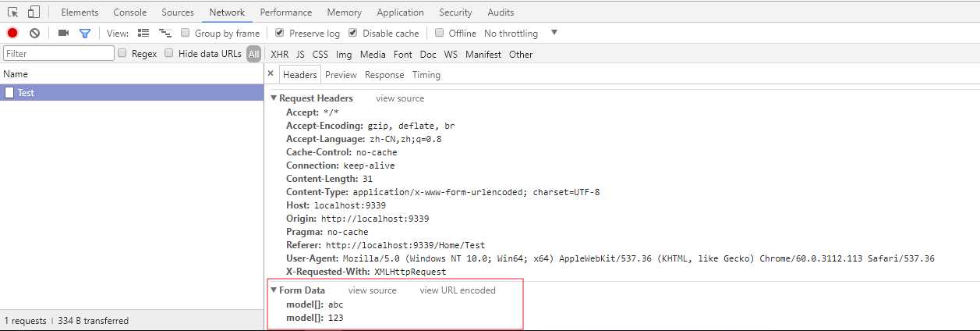This screenshot has width=980, height=331.
Task: Open the Response tab
Action: [x=384, y=75]
